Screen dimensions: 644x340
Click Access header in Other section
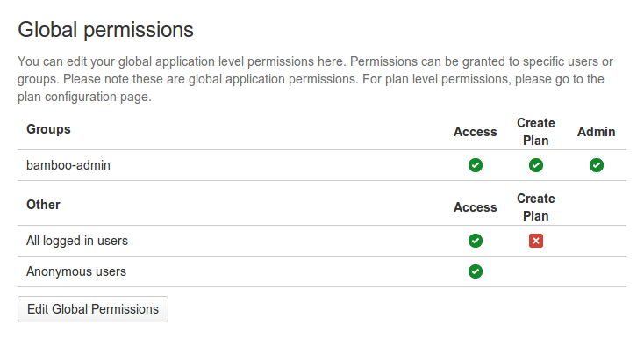[x=476, y=207]
